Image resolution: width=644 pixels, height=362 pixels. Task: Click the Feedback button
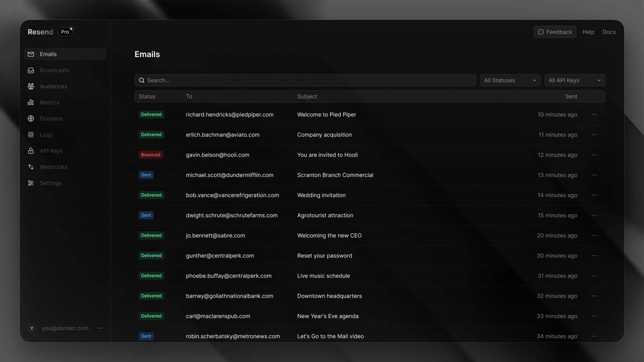pyautogui.click(x=555, y=32)
